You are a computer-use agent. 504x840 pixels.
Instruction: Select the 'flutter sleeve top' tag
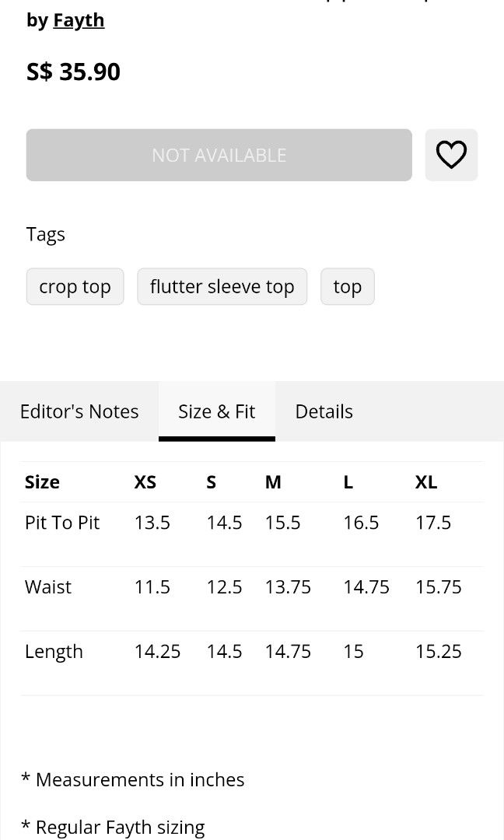(222, 286)
